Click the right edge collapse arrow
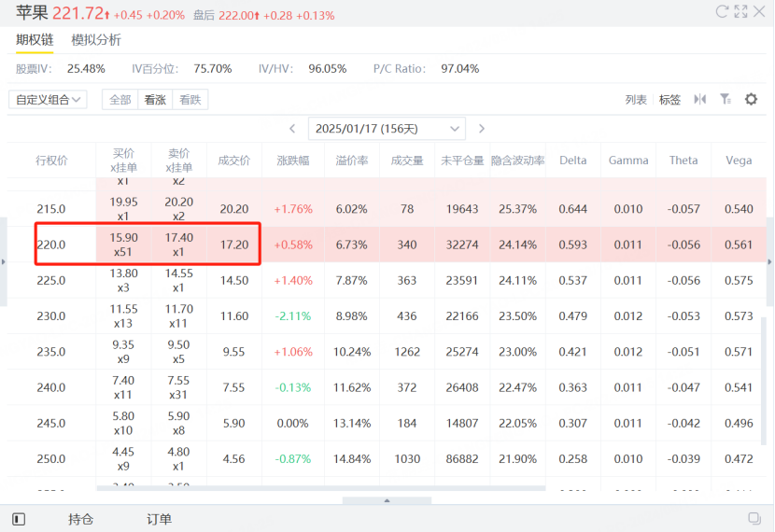775x532 pixels. [x=769, y=262]
